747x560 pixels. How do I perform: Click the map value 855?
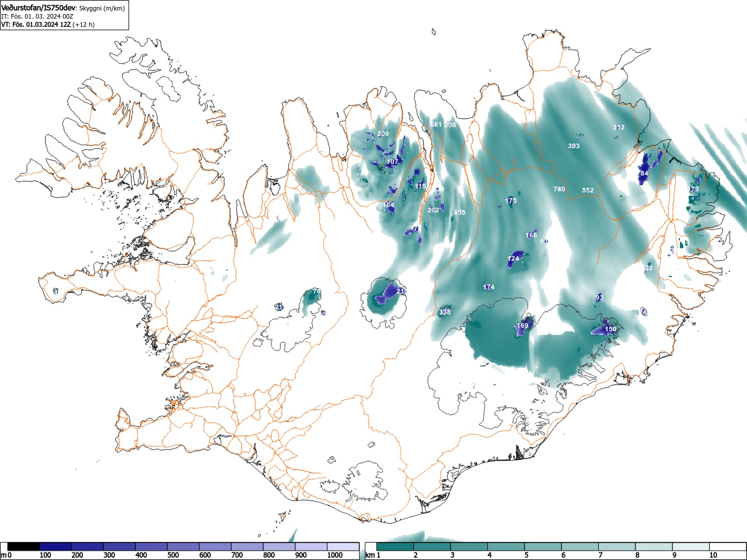click(x=459, y=212)
